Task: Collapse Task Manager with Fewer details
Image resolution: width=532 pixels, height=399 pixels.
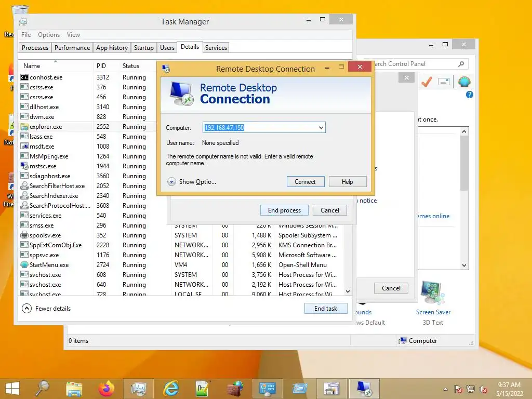Action: click(46, 309)
